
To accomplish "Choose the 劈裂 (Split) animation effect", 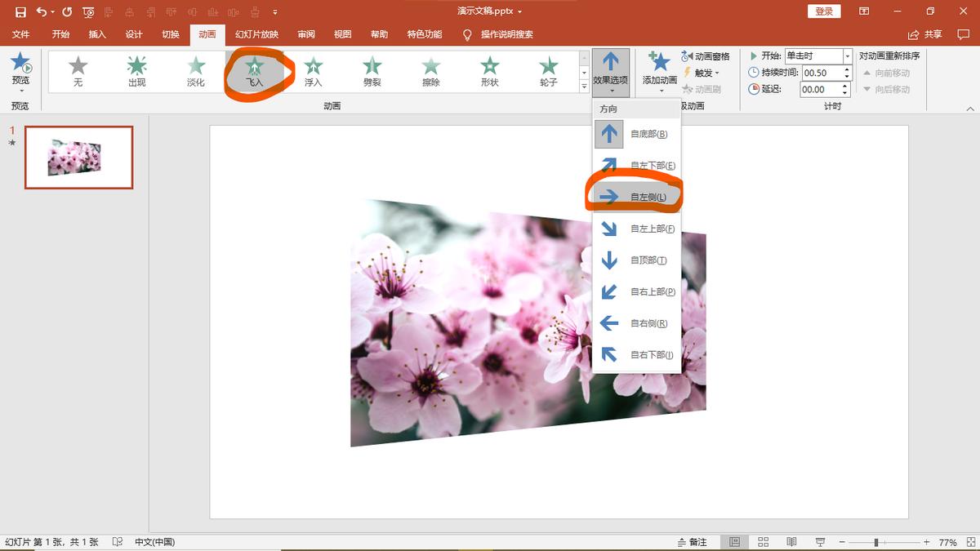I will tap(372, 71).
